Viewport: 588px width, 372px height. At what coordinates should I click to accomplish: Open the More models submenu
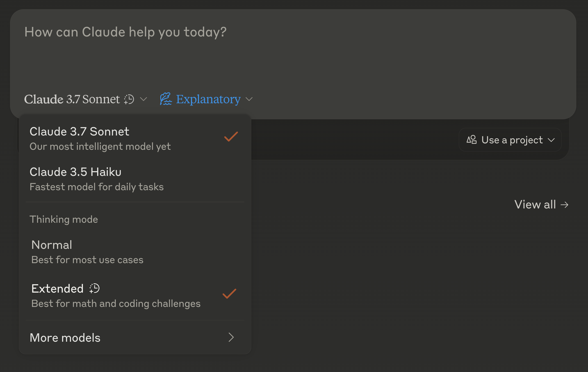(65, 337)
